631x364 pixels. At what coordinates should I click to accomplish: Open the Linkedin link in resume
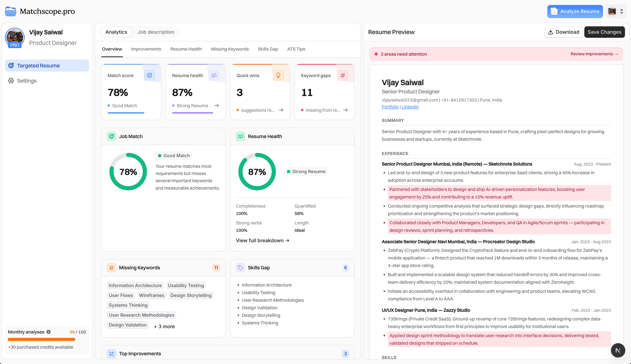410,107
